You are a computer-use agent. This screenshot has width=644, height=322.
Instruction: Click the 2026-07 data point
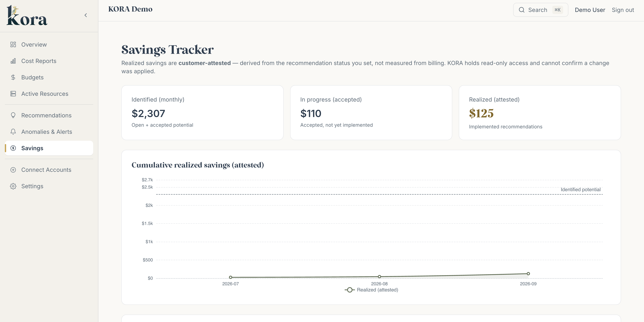pyautogui.click(x=231, y=277)
